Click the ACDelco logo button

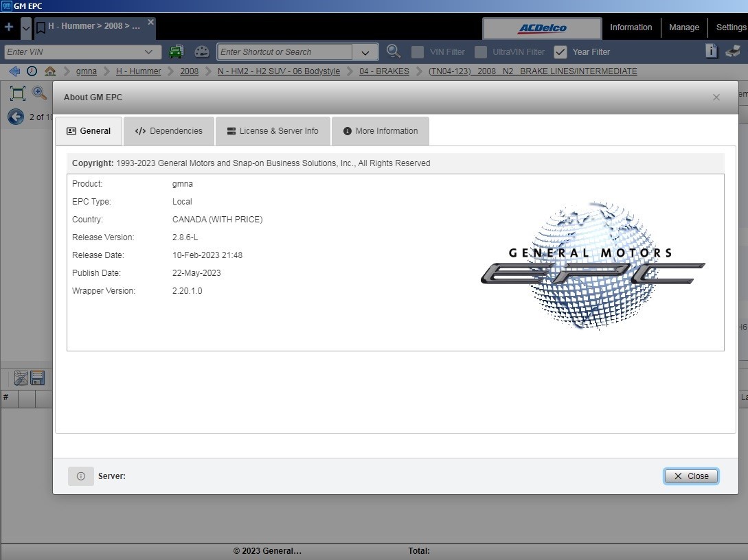point(542,28)
